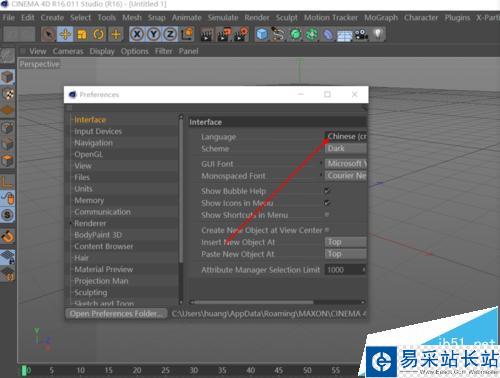This screenshot has width=500, height=378.
Task: Select Texture mode checkered icon
Action: (x=7, y=94)
